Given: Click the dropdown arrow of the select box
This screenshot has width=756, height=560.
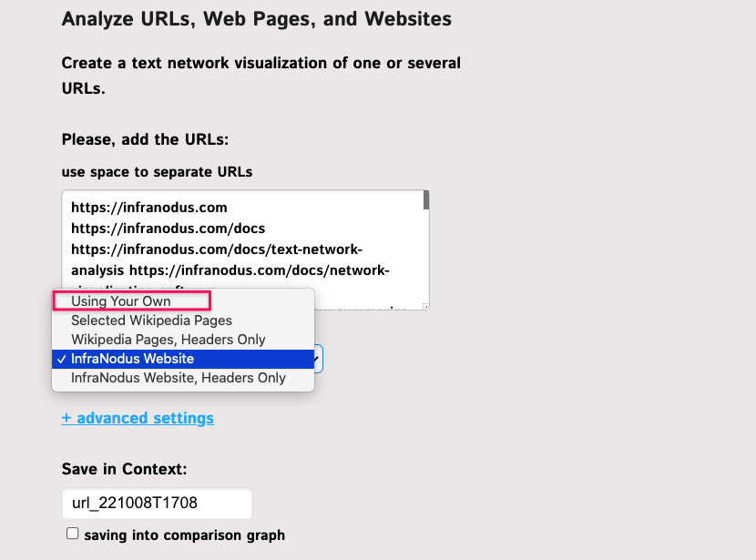Looking at the screenshot, I should [318, 359].
